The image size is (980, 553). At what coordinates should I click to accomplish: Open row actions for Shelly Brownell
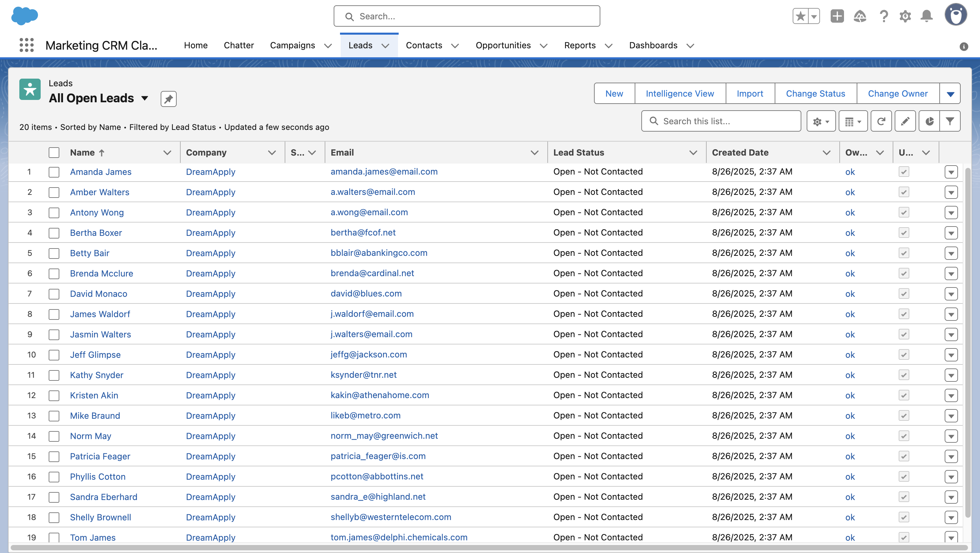click(951, 517)
